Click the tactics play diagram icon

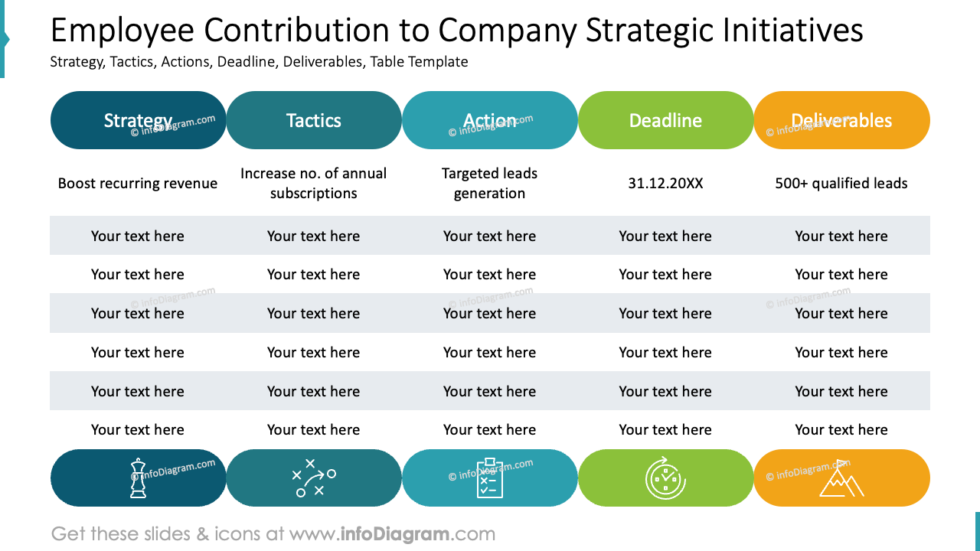(x=314, y=478)
